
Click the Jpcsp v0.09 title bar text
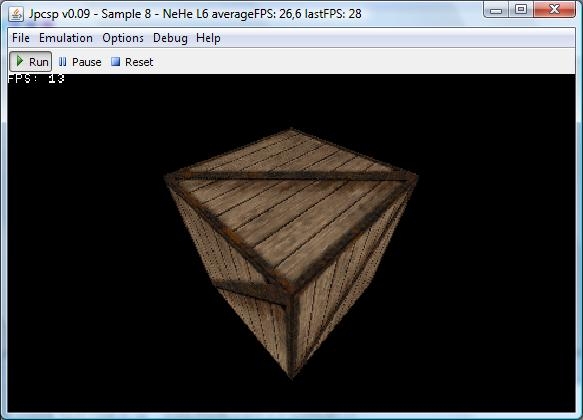[59, 14]
